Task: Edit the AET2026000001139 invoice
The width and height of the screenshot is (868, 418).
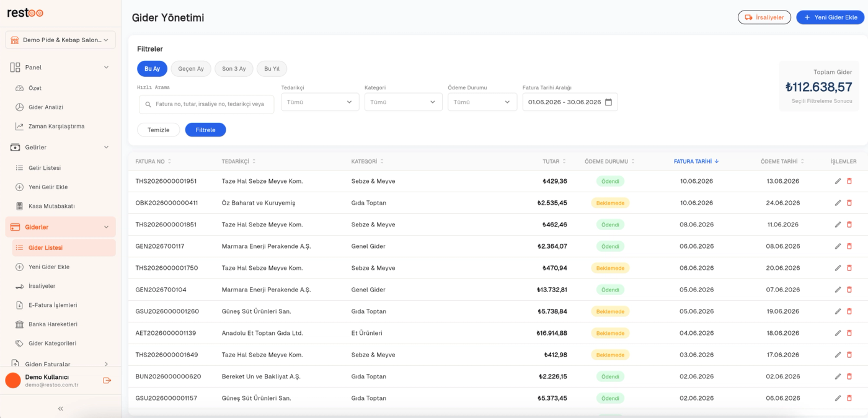Action: [x=838, y=333]
